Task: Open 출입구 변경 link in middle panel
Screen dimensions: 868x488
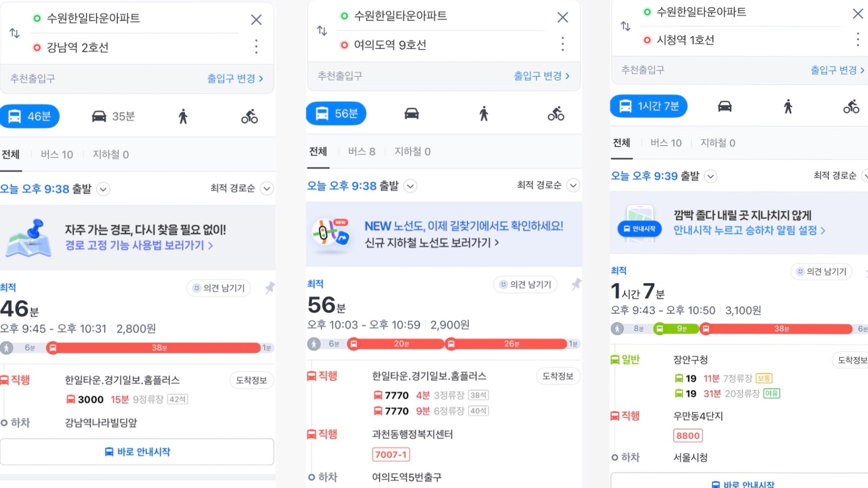Action: tap(542, 76)
